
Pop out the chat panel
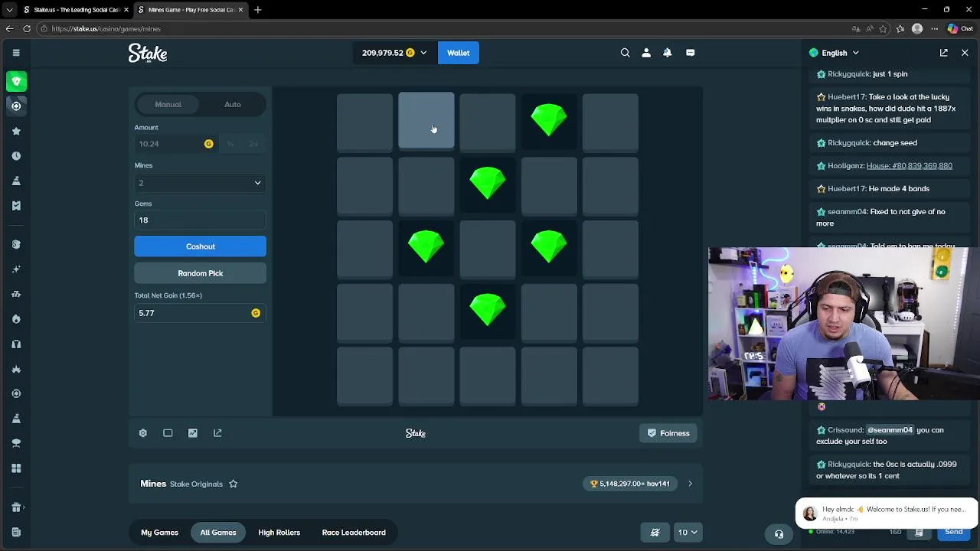pos(944,53)
